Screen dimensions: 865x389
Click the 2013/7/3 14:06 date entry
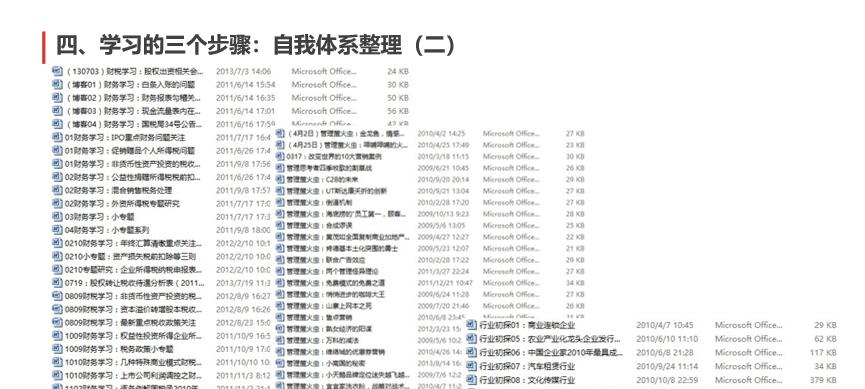(x=243, y=71)
